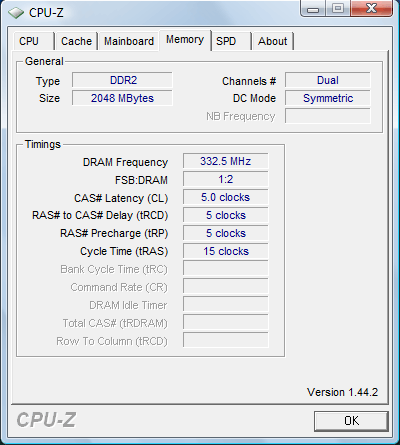This screenshot has width=400, height=445.
Task: Click the Cycle Time (tRAS) label
Action: point(124,251)
